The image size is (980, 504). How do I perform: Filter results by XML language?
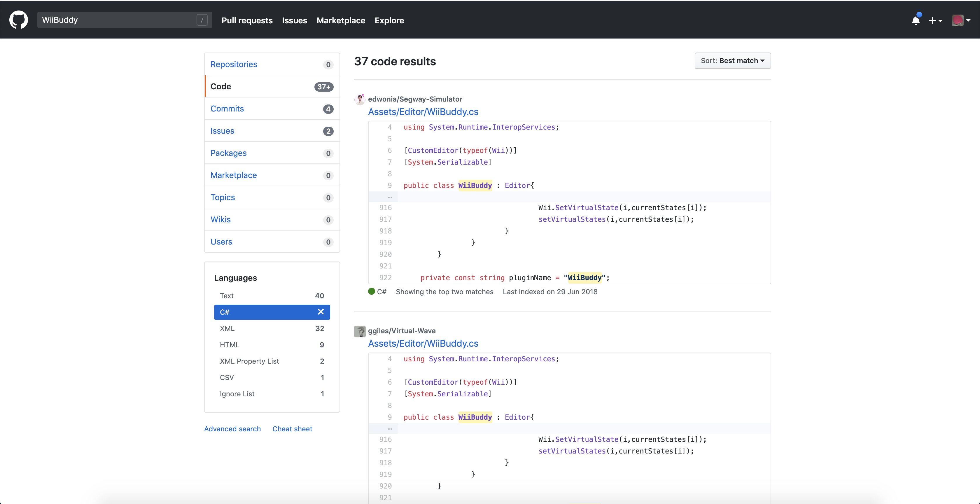[272, 329]
